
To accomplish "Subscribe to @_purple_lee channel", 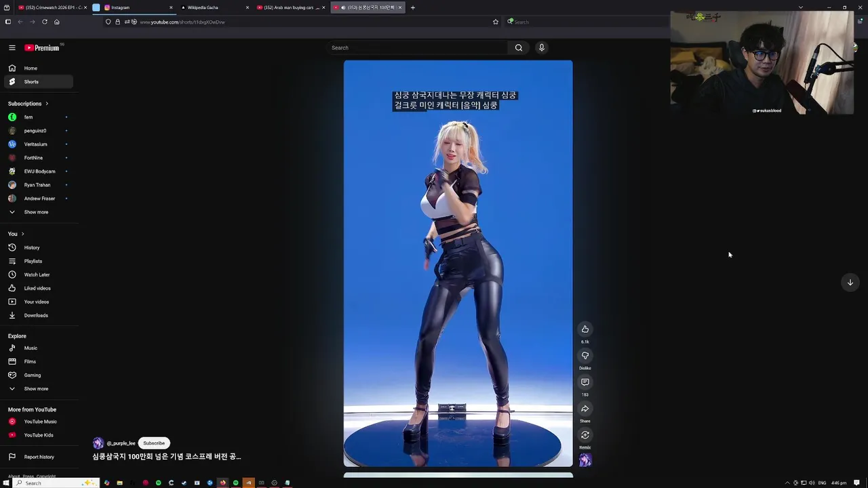I will point(154,443).
